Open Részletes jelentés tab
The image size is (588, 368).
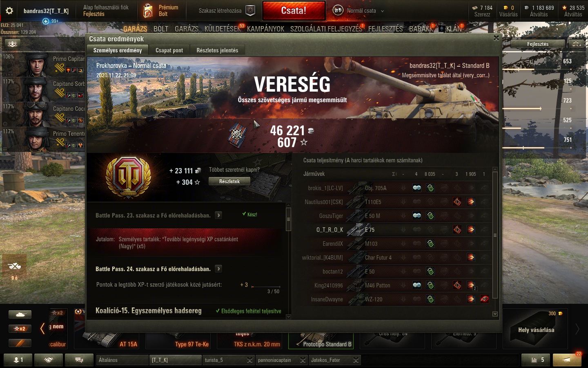(x=217, y=50)
